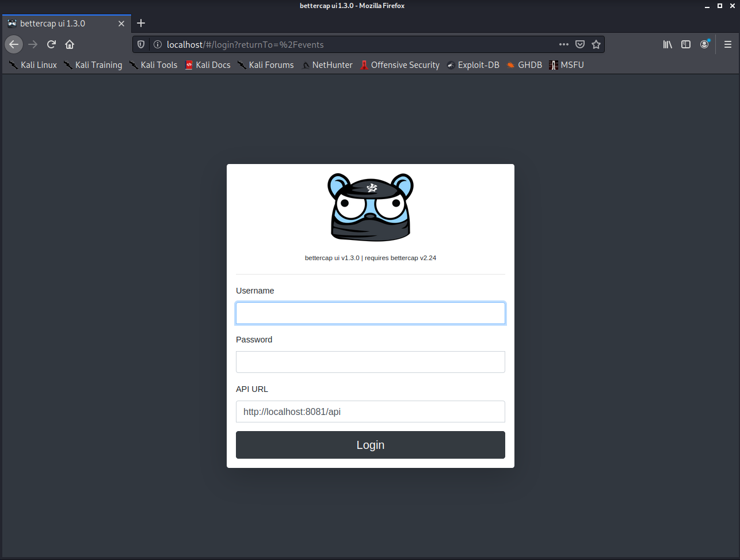Reload the current page
The image size is (740, 560).
pyautogui.click(x=51, y=44)
